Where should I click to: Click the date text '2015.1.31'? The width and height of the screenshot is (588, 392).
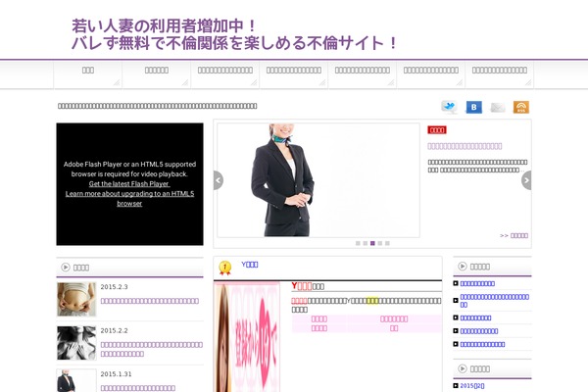tap(116, 374)
